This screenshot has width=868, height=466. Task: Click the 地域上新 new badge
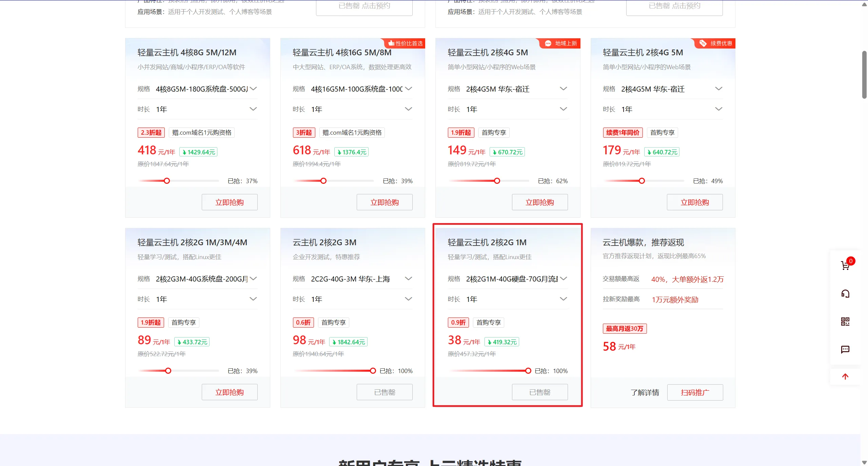point(561,43)
